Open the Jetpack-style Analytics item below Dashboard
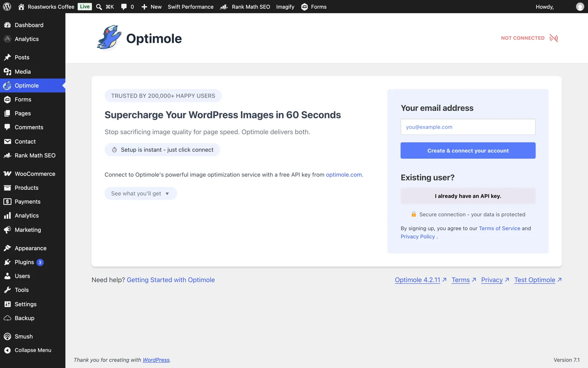 coord(33,39)
